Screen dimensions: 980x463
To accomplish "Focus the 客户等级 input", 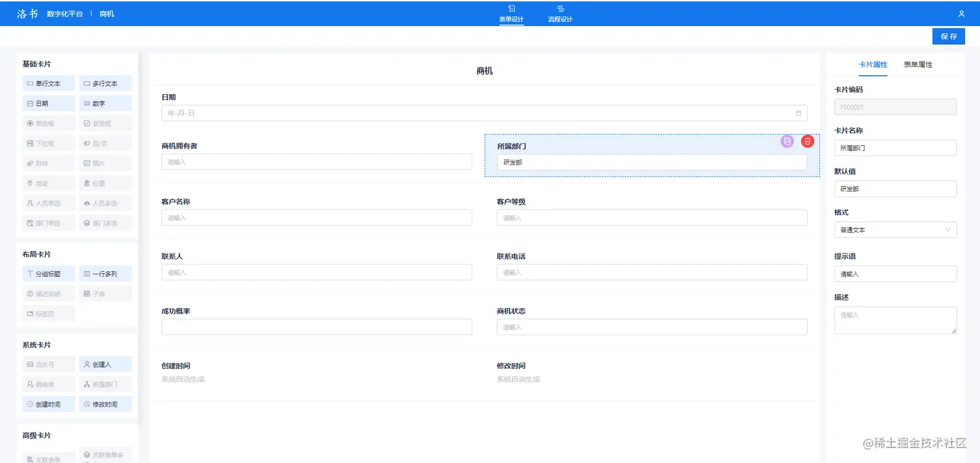I will (652, 217).
